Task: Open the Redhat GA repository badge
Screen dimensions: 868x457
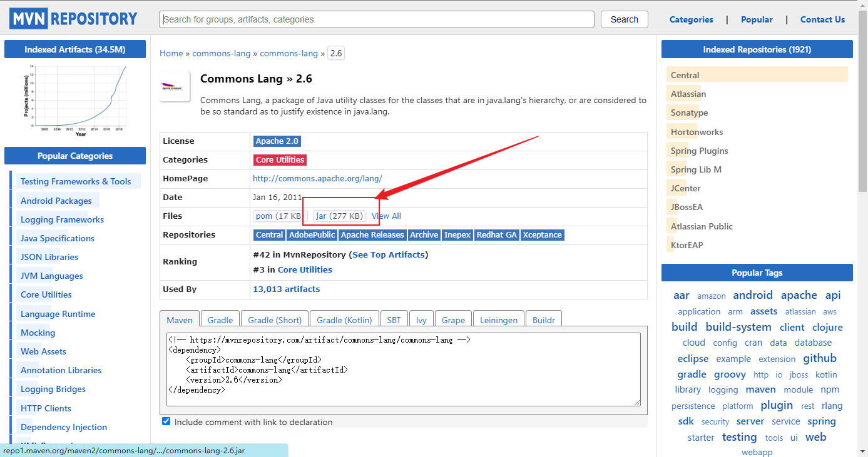Action: [497, 235]
